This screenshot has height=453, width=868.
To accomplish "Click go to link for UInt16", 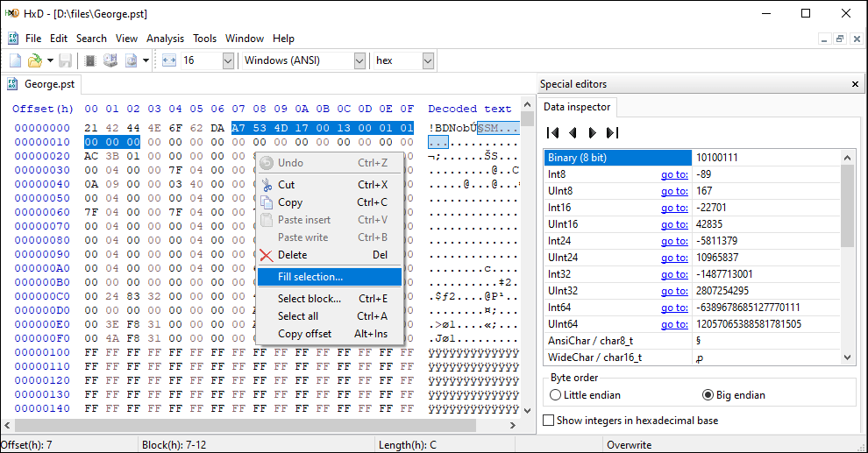I will (x=674, y=224).
